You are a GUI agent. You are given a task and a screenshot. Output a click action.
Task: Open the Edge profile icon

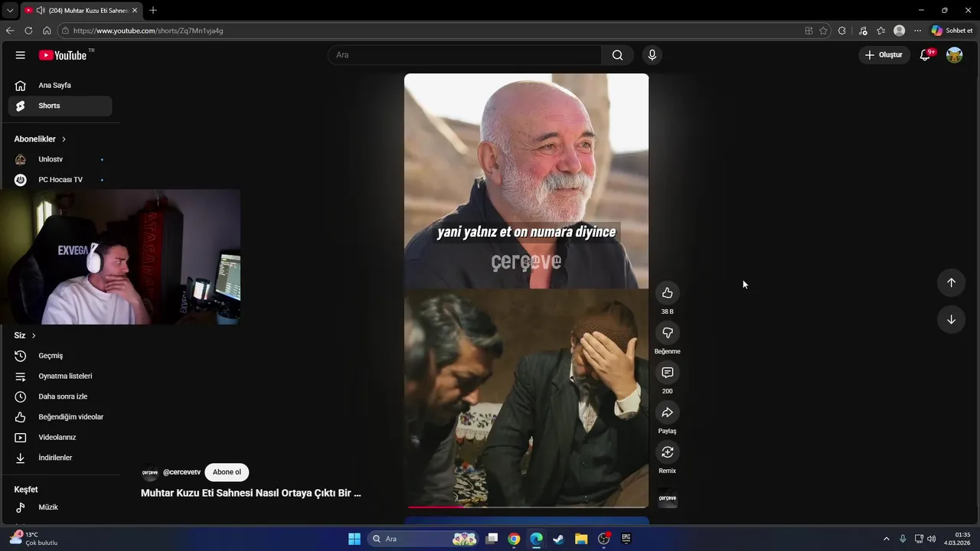900,31
